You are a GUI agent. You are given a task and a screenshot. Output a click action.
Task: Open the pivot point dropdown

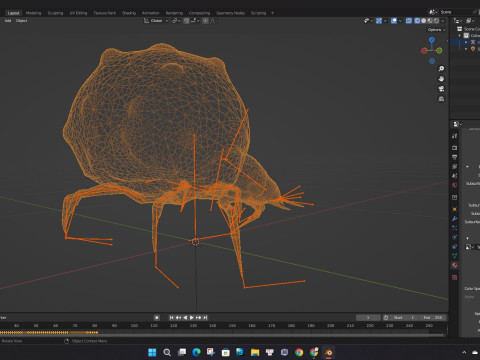point(176,21)
